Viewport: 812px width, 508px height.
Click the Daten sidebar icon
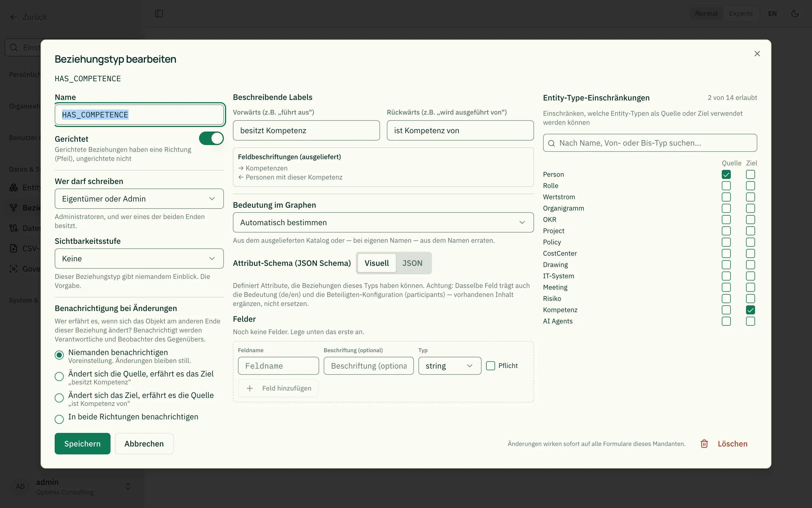[14, 228]
